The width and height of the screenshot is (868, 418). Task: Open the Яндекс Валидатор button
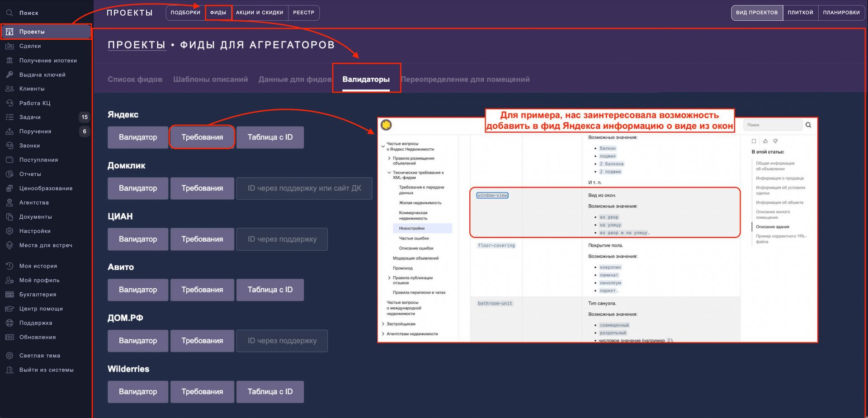tap(138, 137)
